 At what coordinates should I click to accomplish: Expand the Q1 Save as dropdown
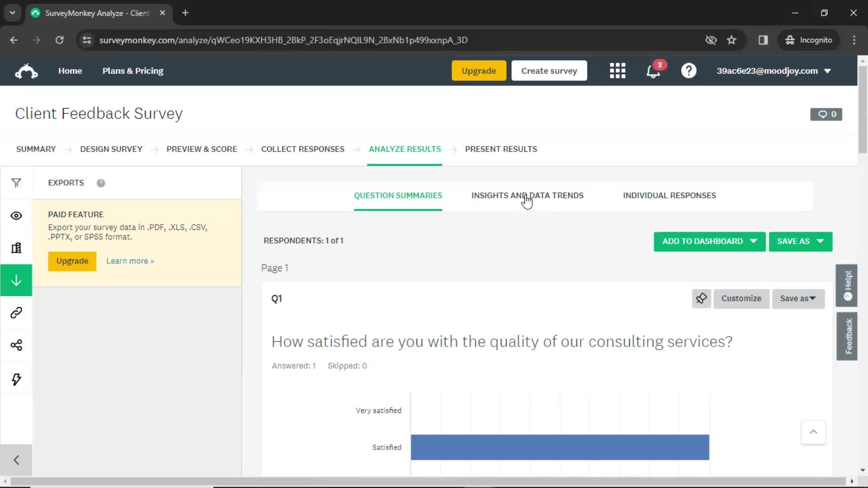click(x=798, y=298)
